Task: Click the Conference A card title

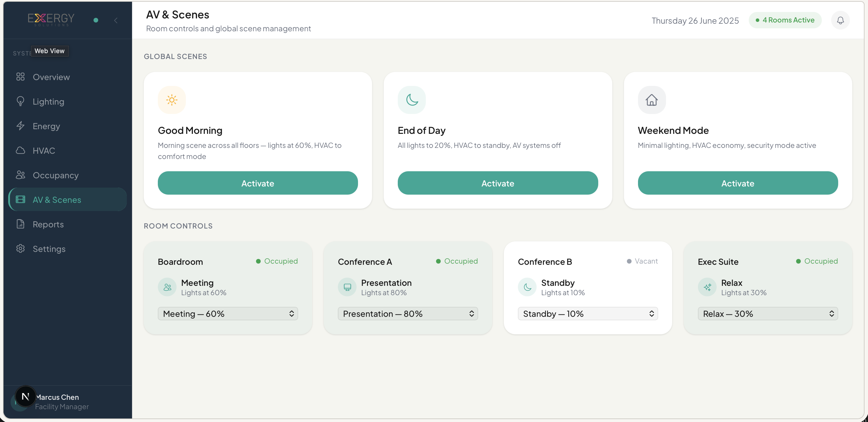Action: click(365, 262)
